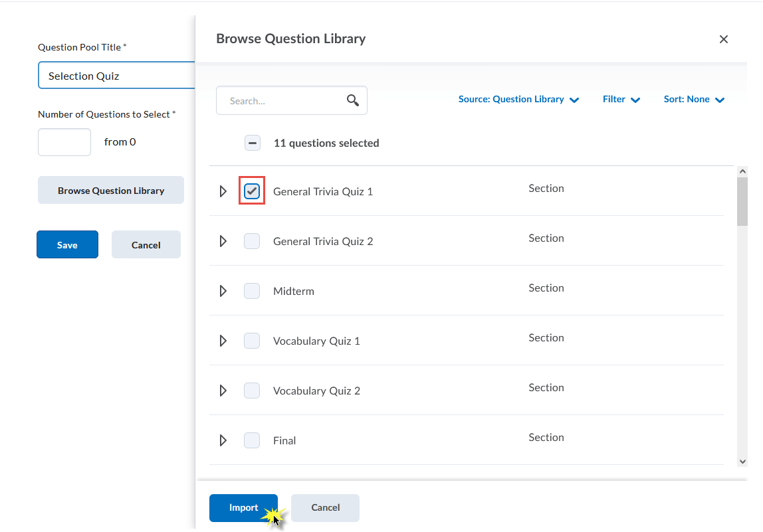Open the Filter dropdown menu
763x532 pixels.
(621, 100)
